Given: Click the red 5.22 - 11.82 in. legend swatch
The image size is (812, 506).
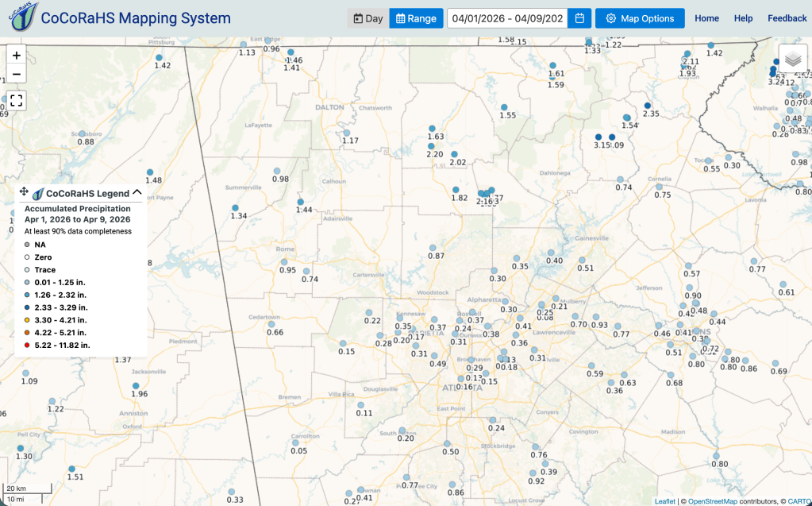Looking at the screenshot, I should click(27, 346).
